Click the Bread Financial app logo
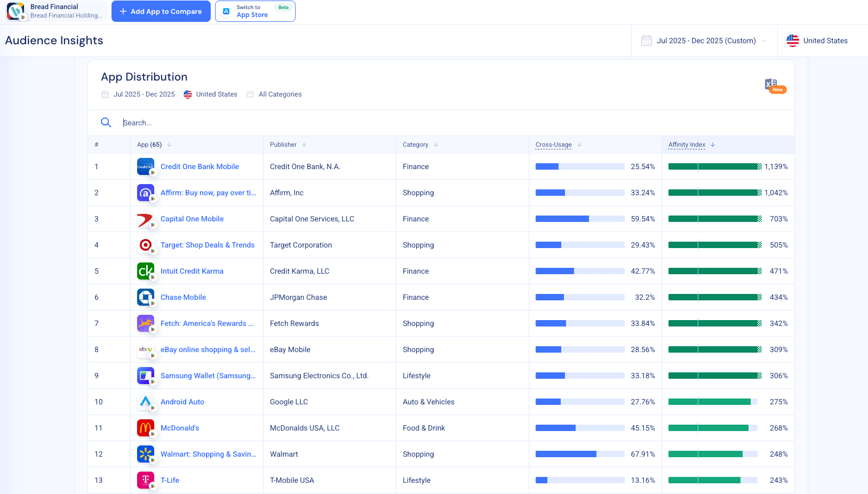Image resolution: width=868 pixels, height=494 pixels. [x=16, y=11]
